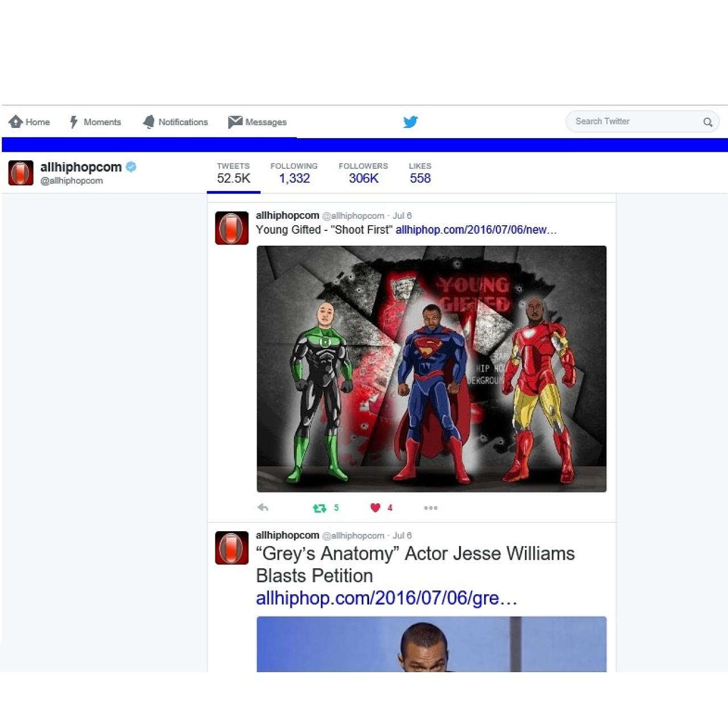View the Following list of 1,332

click(294, 173)
